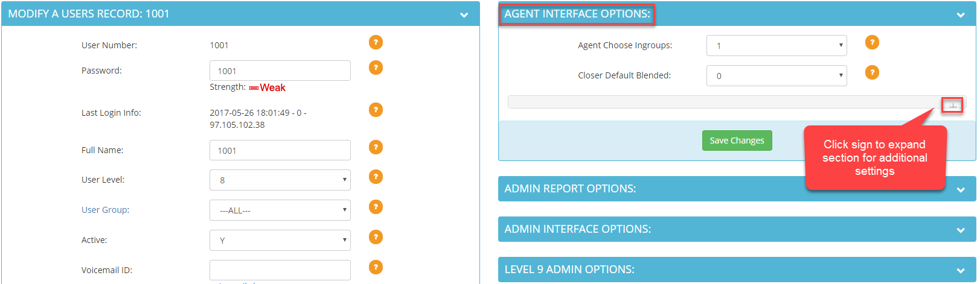The width and height of the screenshot is (980, 284).
Task: Open the User Group dropdown showing ---ALL---
Action: 280,210
